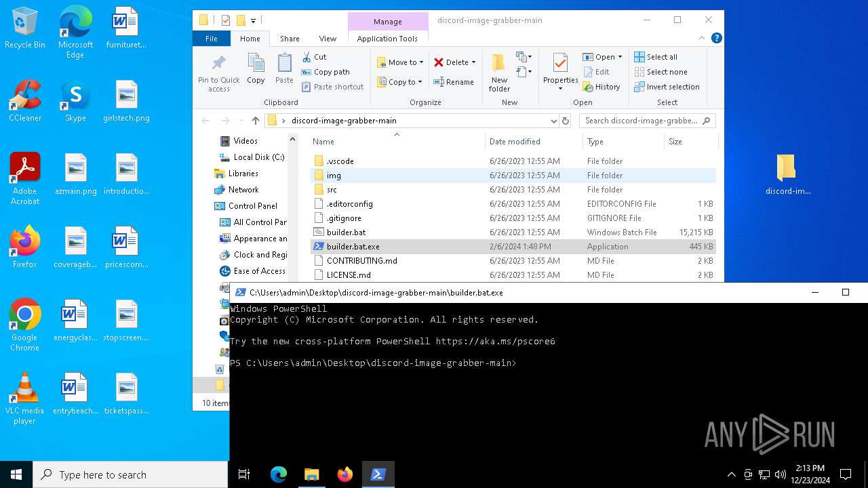Select the src folder row
The width and height of the screenshot is (868, 488).
click(513, 190)
